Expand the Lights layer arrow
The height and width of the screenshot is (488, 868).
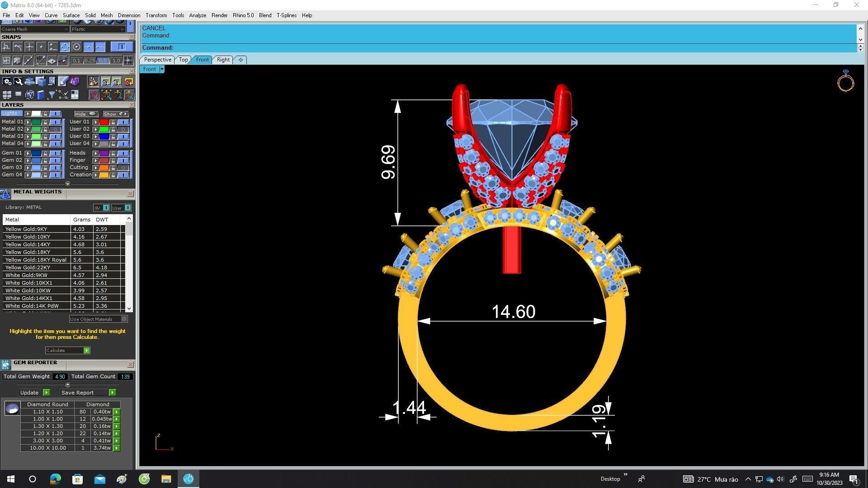28,114
